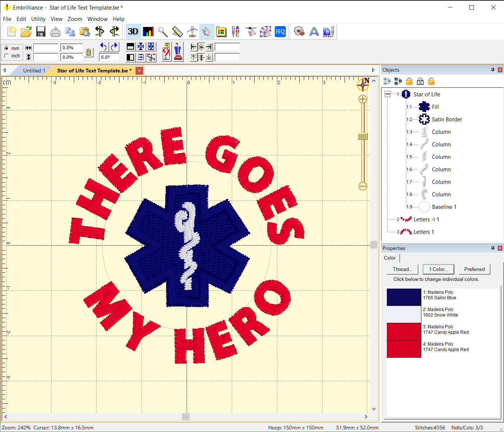The height and width of the screenshot is (432, 504).
Task: Click the closed padlock icon in Objects panel
Action: click(x=409, y=81)
